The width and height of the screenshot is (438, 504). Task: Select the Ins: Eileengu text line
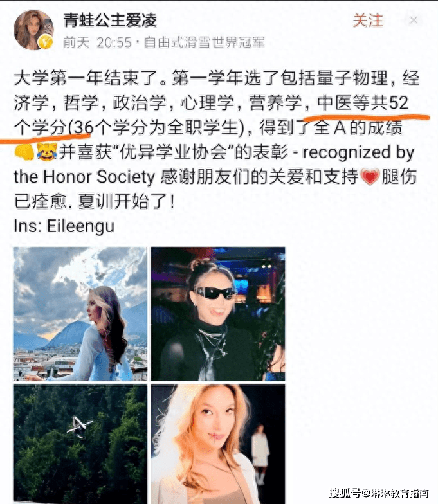(x=64, y=226)
